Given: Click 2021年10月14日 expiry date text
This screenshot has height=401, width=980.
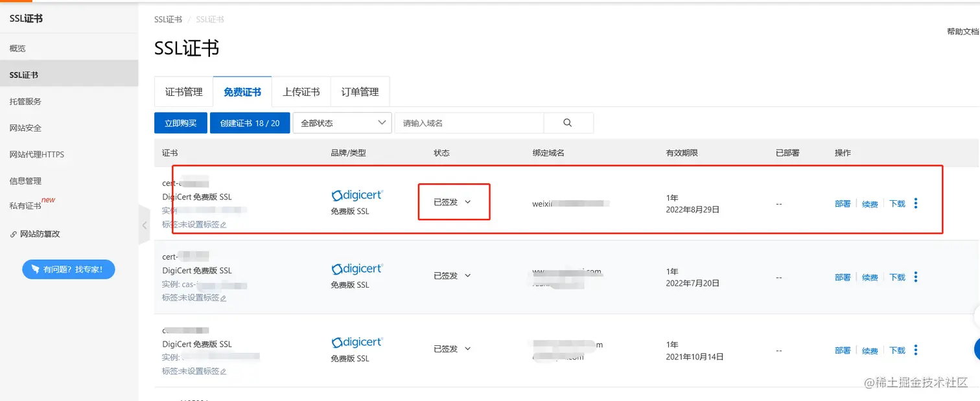Looking at the screenshot, I should (695, 357).
